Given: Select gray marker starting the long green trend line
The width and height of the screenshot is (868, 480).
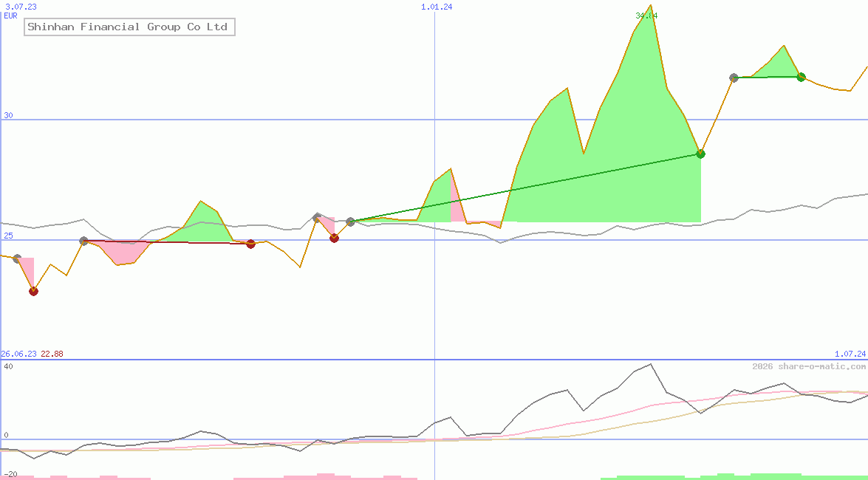Looking at the screenshot, I should [x=350, y=222].
